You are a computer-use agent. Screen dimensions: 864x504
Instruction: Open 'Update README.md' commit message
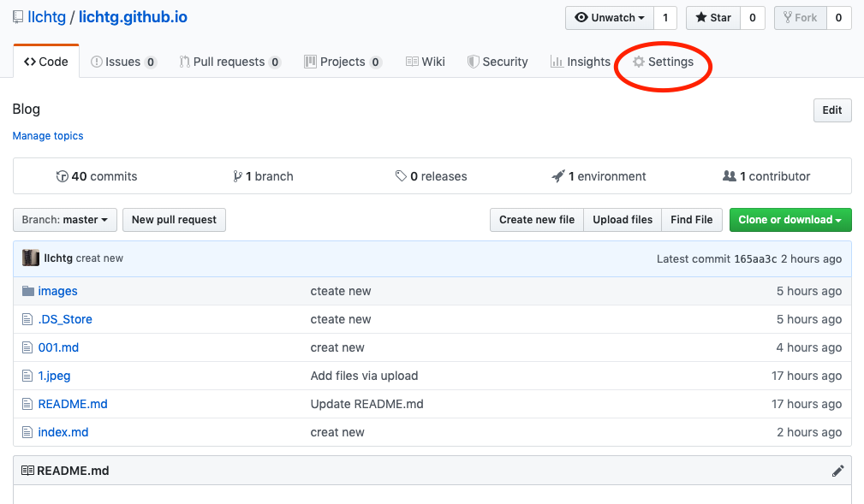[x=367, y=404]
